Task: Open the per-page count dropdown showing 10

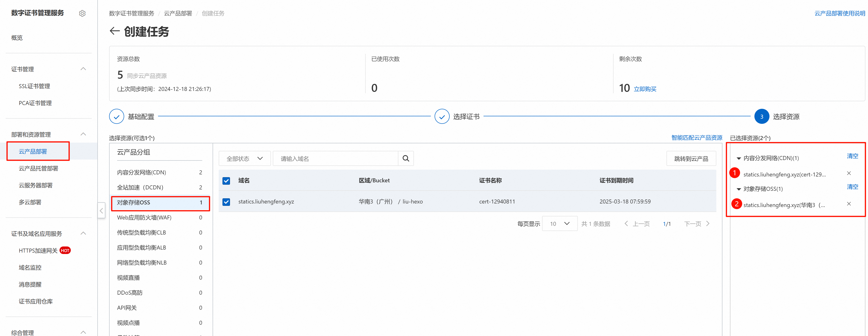Action: pos(559,223)
